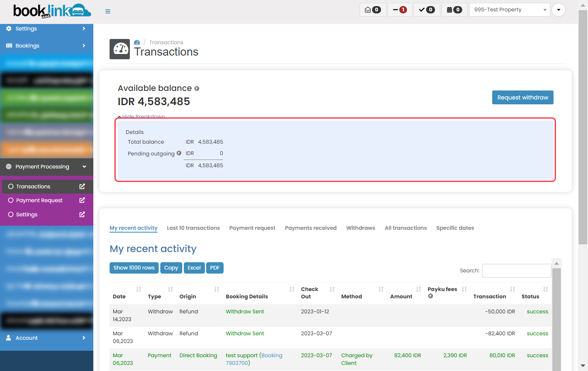
Task: Click the hamburger menu toggle icon
Action: (x=108, y=11)
